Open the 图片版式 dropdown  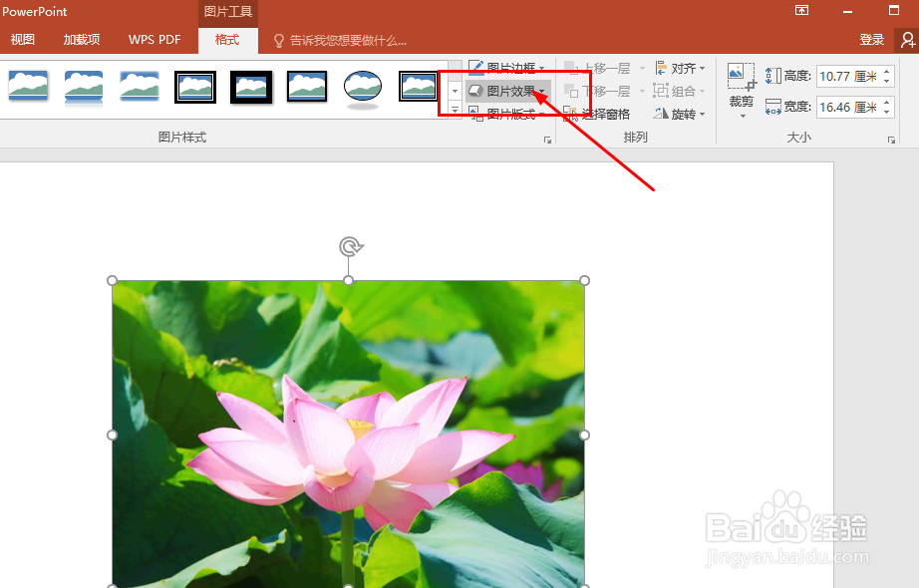pos(507,114)
